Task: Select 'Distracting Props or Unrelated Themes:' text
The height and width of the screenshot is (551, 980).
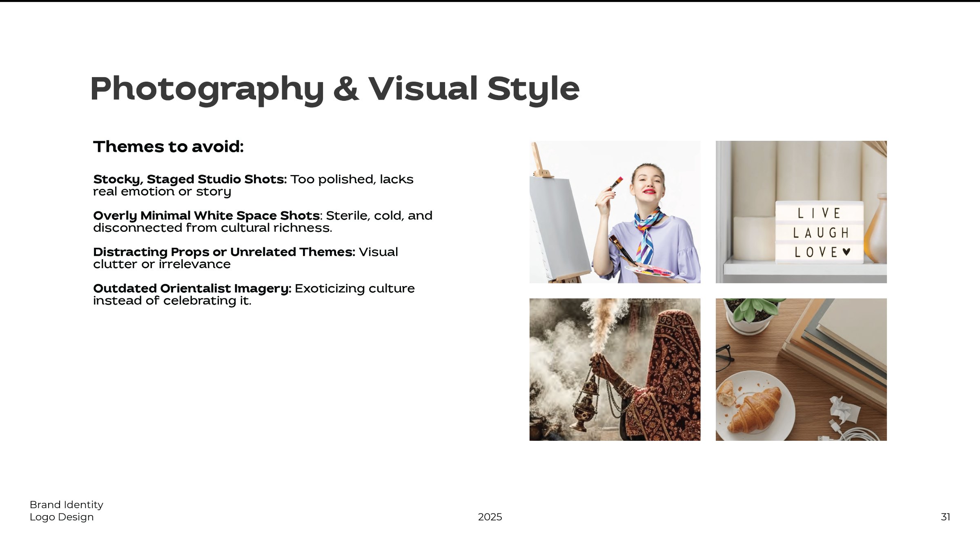Action: pos(224,252)
